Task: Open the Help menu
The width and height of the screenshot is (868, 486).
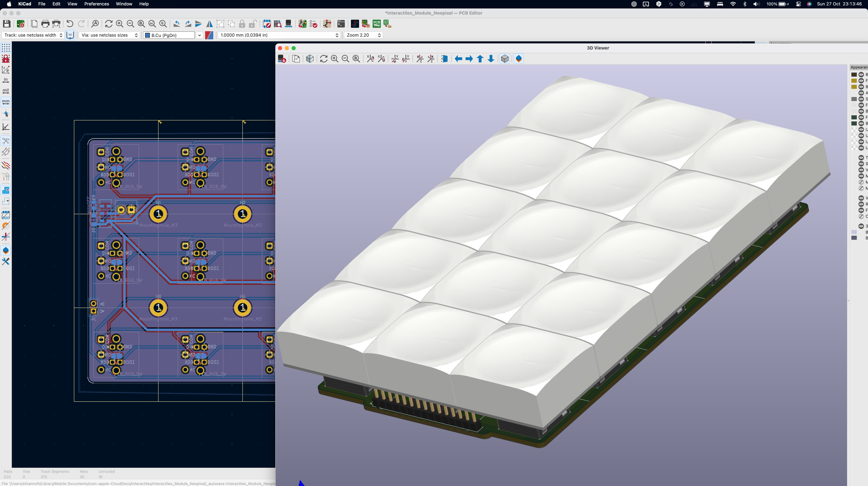Action: 144,4
